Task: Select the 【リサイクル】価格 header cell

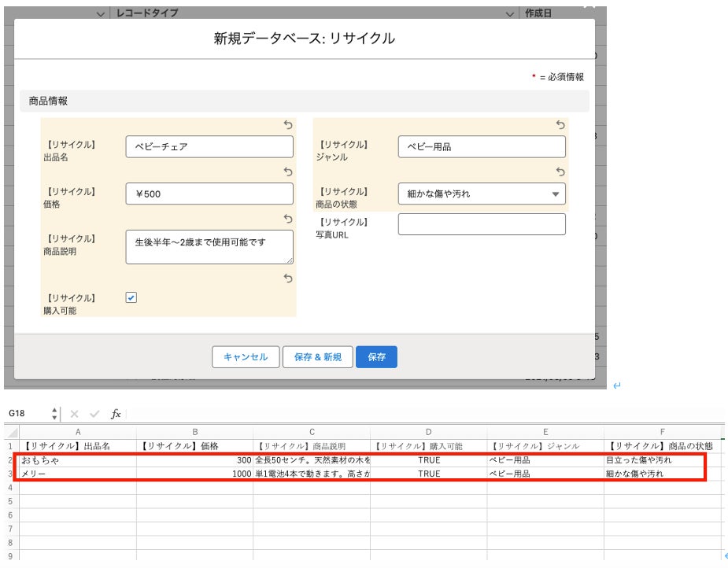Action: pyautogui.click(x=195, y=446)
